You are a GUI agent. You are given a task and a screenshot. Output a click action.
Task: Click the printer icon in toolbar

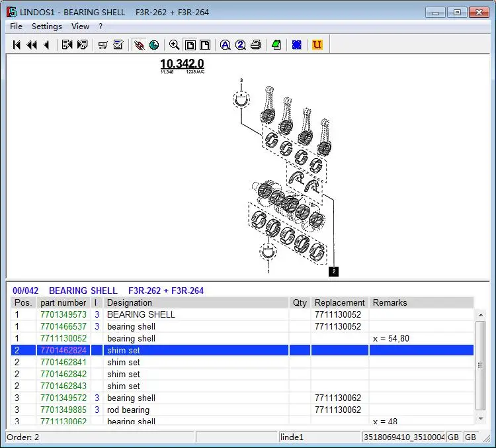(x=256, y=45)
